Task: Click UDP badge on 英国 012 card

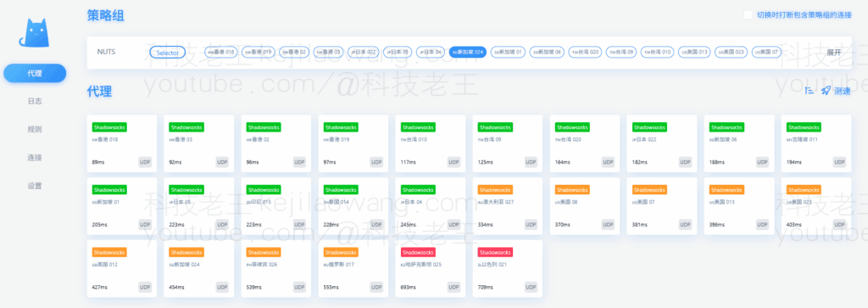Action: coord(145,288)
